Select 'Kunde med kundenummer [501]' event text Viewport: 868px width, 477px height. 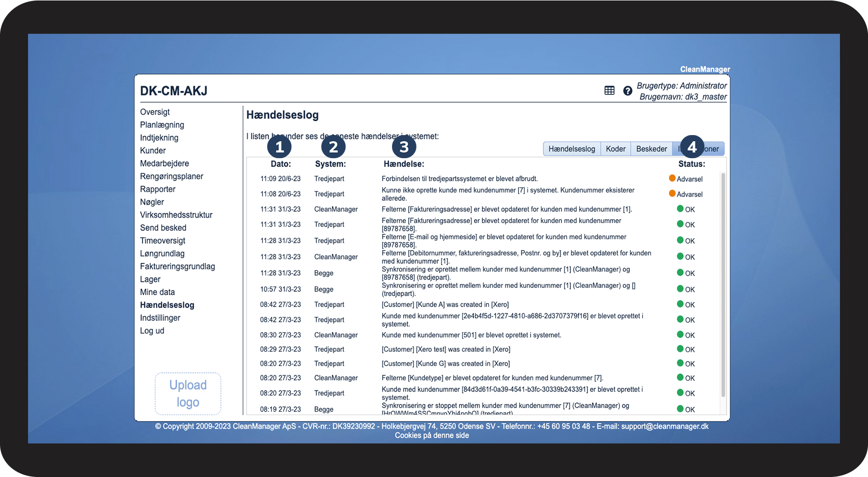pos(471,335)
